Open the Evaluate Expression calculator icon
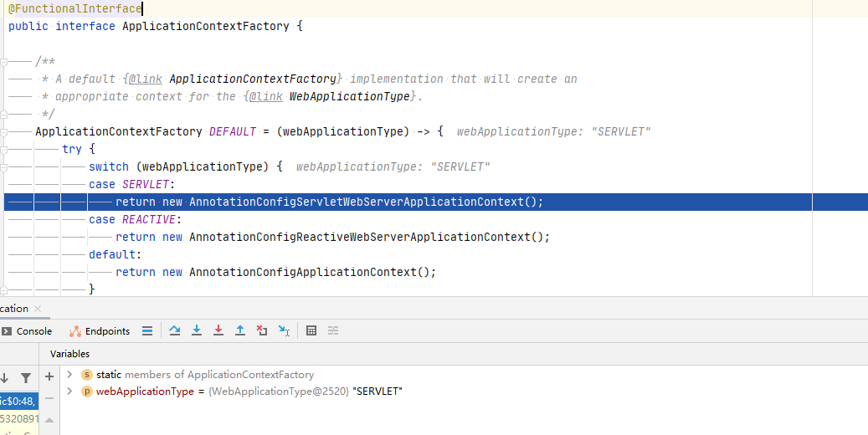 point(311,330)
